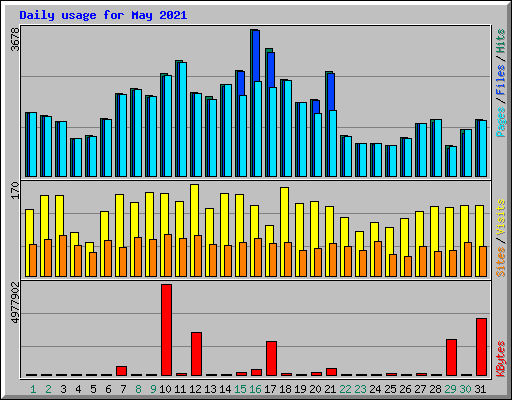Screen dimensions: 512x400
Task: Click the 4977902 y-axis label of bottom chart
Action: (16, 303)
